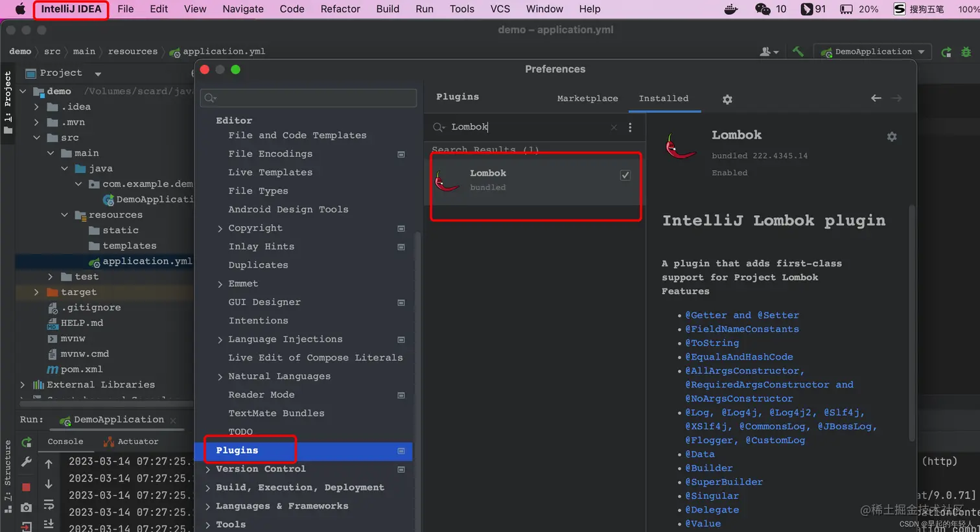Screen dimensions: 980x532
Task: Collapse the resources folder in Project tree
Action: 64,215
